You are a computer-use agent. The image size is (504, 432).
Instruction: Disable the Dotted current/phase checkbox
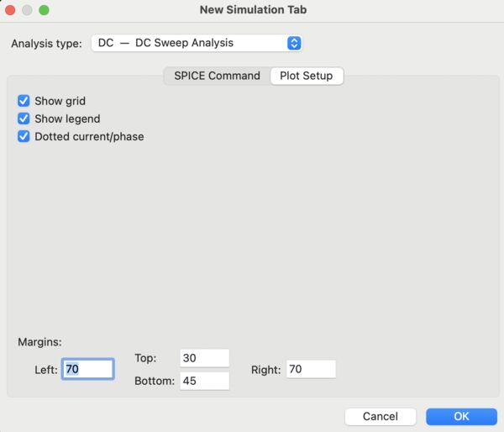click(x=24, y=136)
